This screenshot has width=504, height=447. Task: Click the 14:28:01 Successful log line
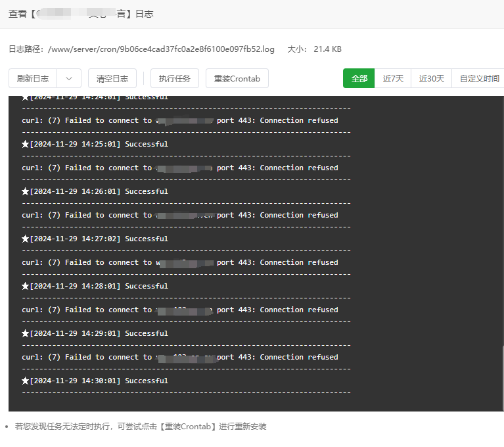95,286
